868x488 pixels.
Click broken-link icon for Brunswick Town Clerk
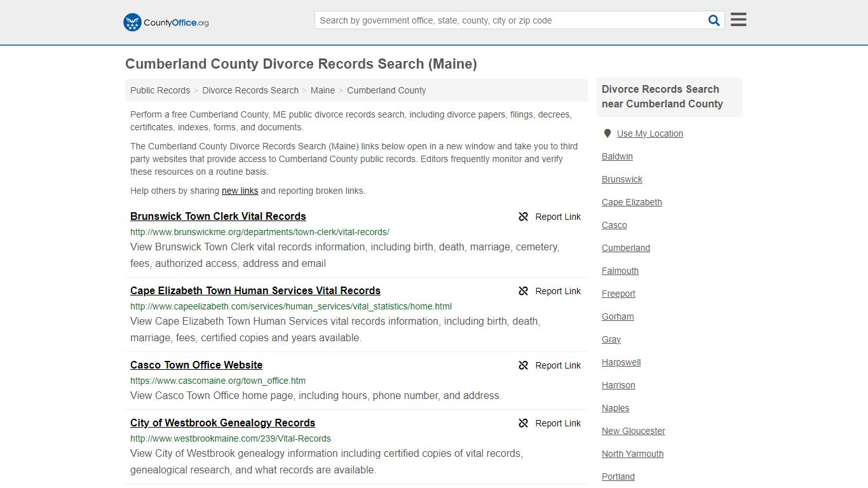(524, 217)
